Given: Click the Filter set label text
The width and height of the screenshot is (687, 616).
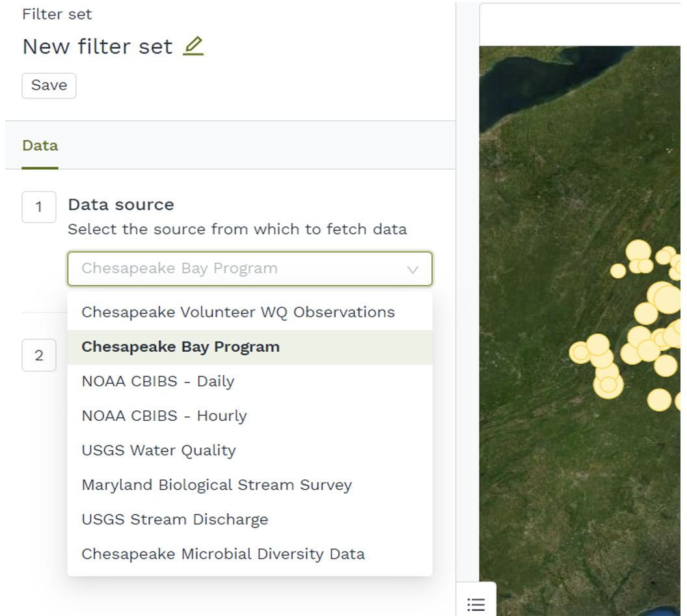Looking at the screenshot, I should click(x=57, y=14).
